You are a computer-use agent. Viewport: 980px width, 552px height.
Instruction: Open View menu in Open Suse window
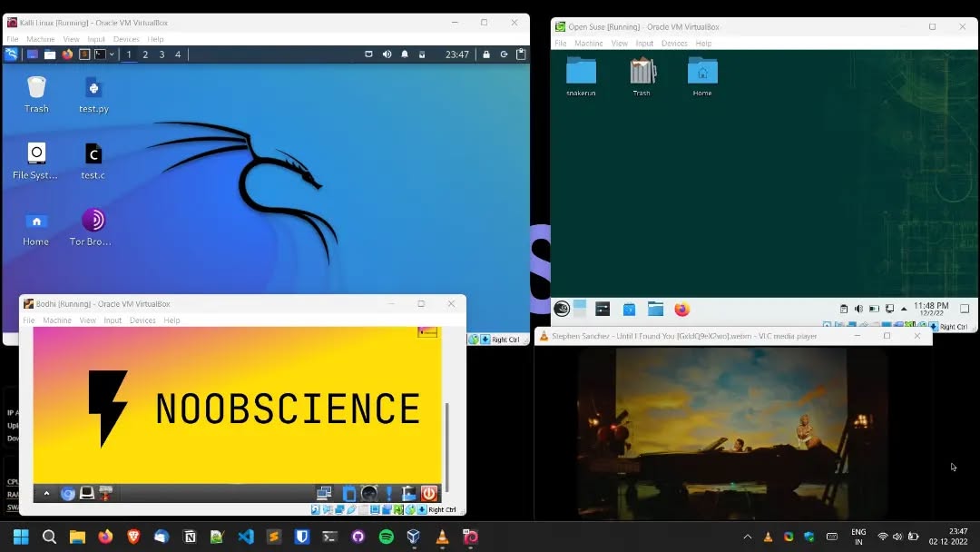[x=620, y=44]
